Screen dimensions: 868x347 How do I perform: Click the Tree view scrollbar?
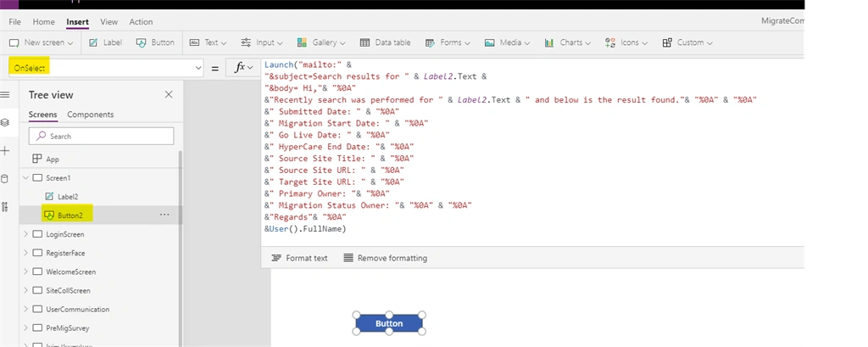(x=180, y=249)
